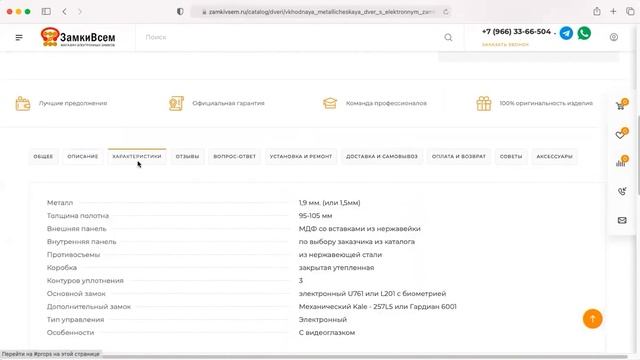Click the Металл row label

tap(60, 202)
